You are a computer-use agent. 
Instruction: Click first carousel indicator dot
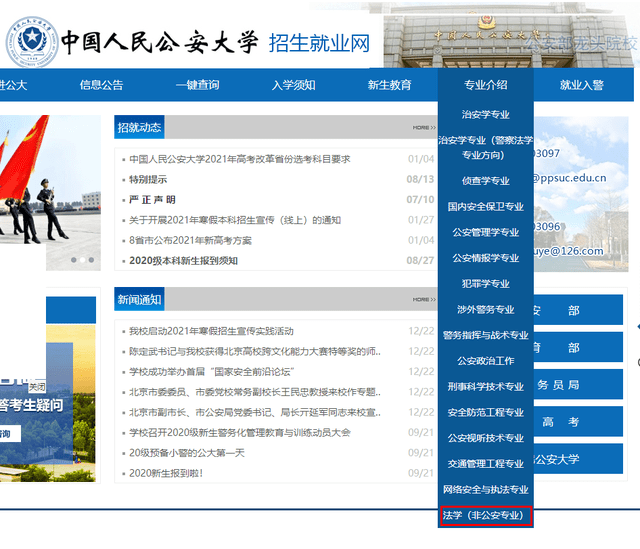click(73, 260)
